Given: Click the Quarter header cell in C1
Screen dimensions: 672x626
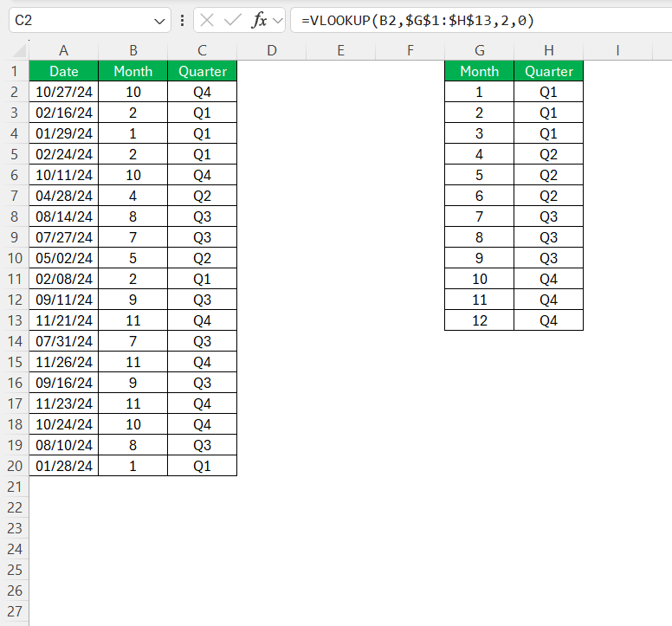Looking at the screenshot, I should pyautogui.click(x=203, y=71).
